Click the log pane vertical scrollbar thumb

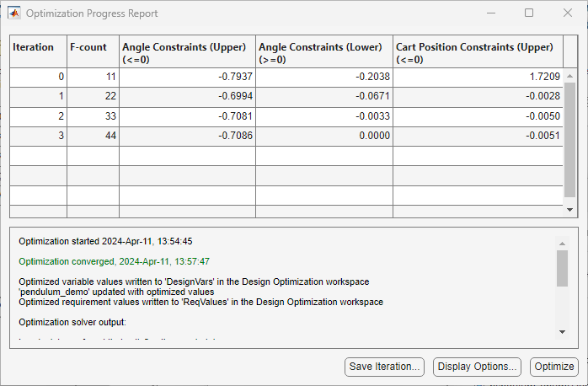(x=562, y=269)
